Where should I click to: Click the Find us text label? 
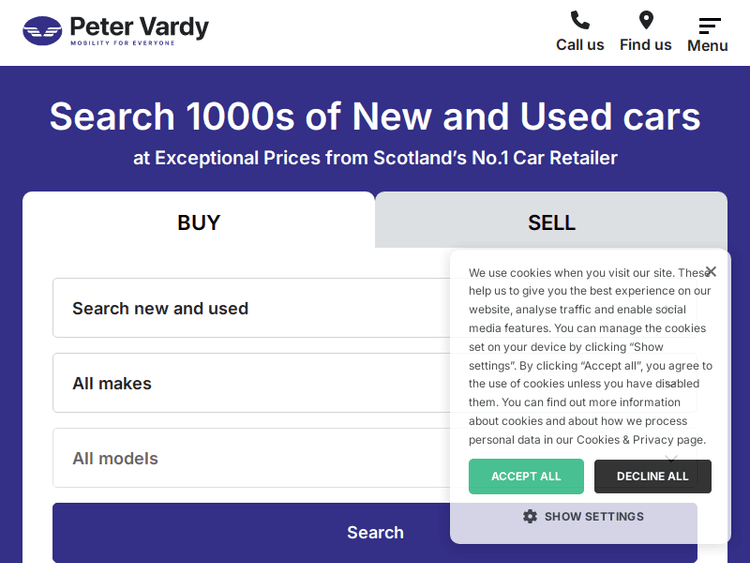(x=646, y=45)
